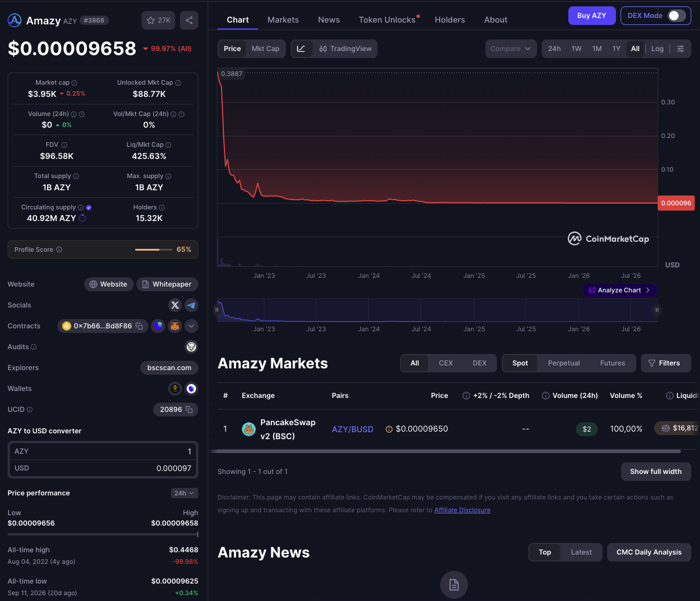700x601 pixels.
Task: Click the shield wallet icon beside contract
Action: (x=158, y=326)
